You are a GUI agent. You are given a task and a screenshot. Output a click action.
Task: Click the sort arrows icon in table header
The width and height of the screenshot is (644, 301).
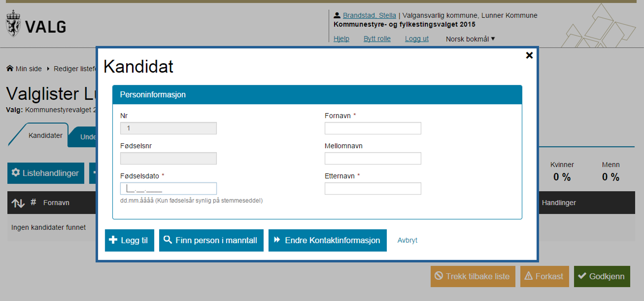click(x=18, y=203)
